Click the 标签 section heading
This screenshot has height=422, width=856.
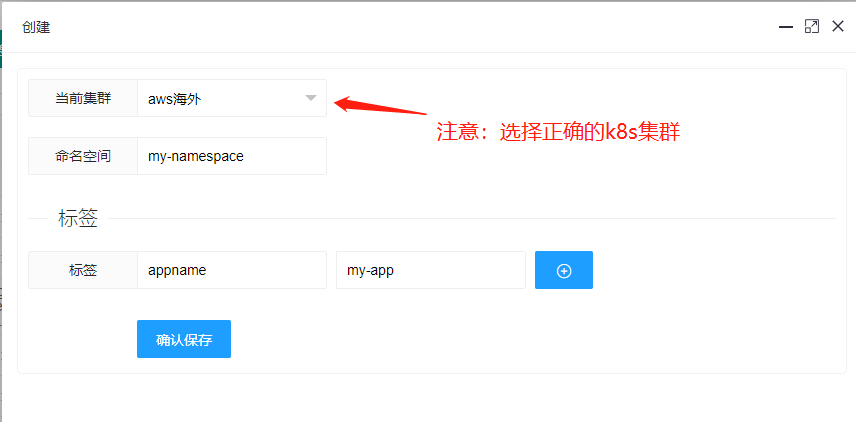click(x=78, y=218)
